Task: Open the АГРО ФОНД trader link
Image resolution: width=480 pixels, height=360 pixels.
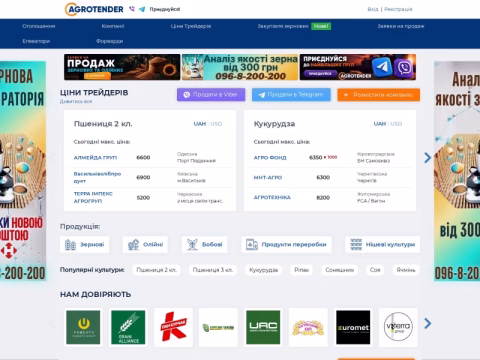Action: (270, 157)
